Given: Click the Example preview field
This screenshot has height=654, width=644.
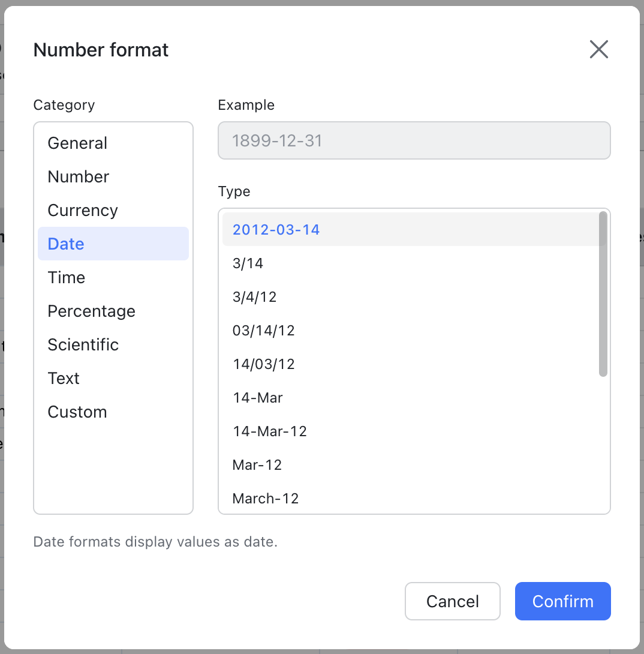Looking at the screenshot, I should [x=414, y=140].
